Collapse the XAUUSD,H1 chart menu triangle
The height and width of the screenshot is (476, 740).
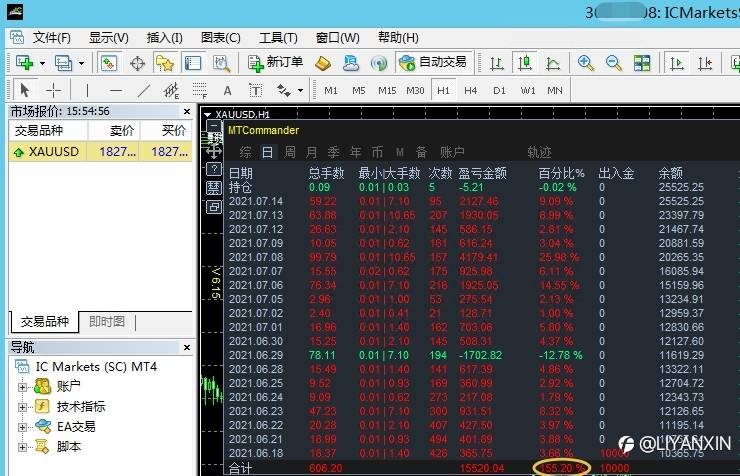tap(207, 115)
